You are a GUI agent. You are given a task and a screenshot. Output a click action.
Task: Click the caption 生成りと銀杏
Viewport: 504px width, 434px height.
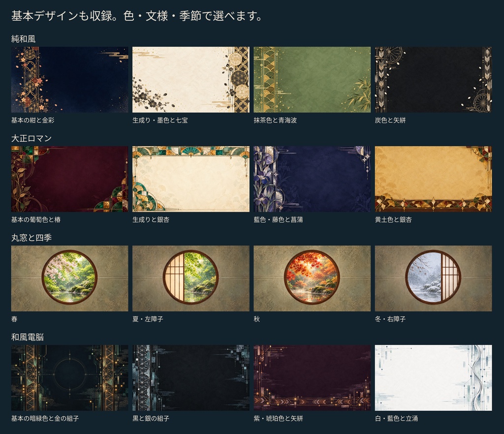(151, 220)
